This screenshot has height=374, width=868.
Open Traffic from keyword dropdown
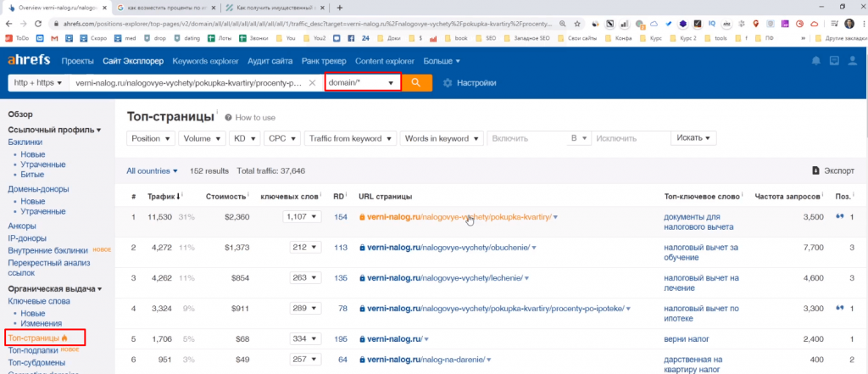[350, 138]
